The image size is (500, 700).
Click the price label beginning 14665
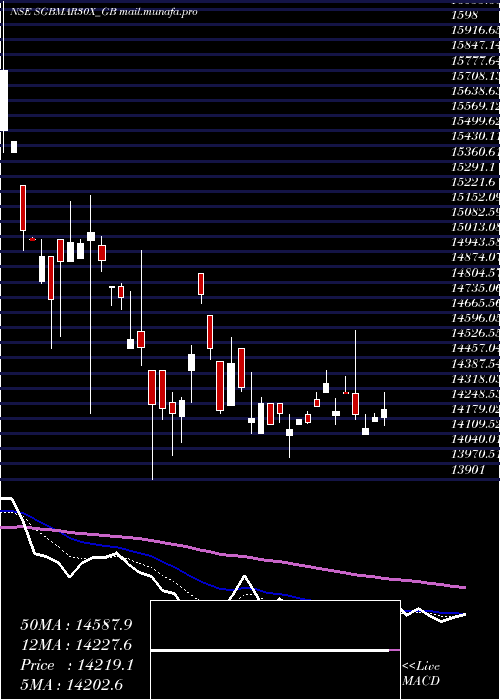pyautogui.click(x=475, y=304)
